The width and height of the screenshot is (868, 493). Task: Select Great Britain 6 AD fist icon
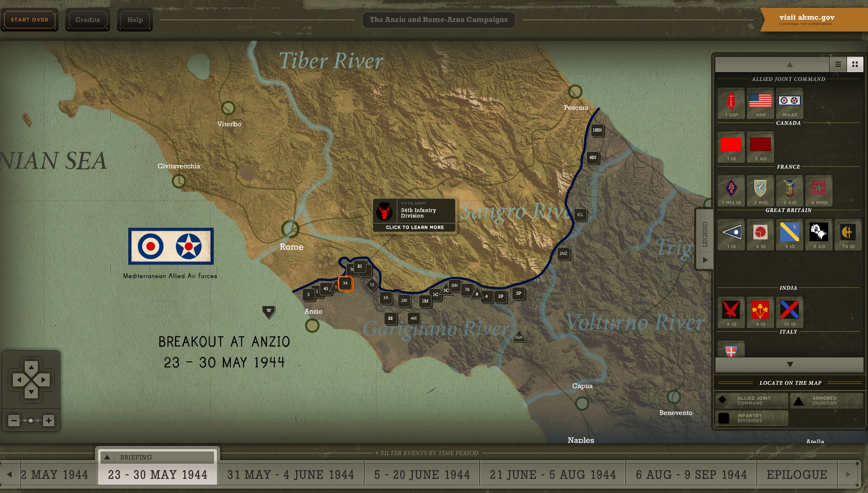819,233
